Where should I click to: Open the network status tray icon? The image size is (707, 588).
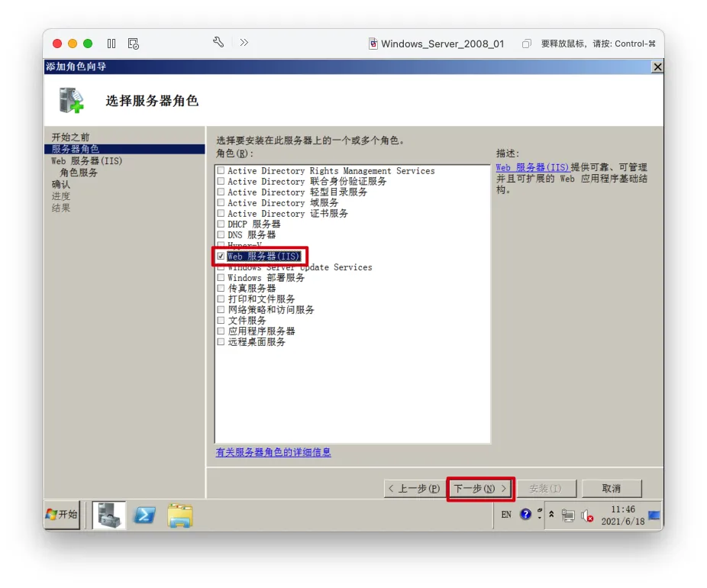click(x=568, y=515)
